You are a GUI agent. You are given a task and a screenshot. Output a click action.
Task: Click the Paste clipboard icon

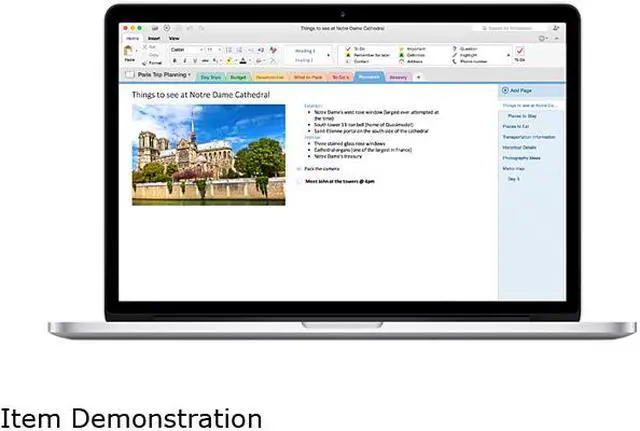[128, 51]
